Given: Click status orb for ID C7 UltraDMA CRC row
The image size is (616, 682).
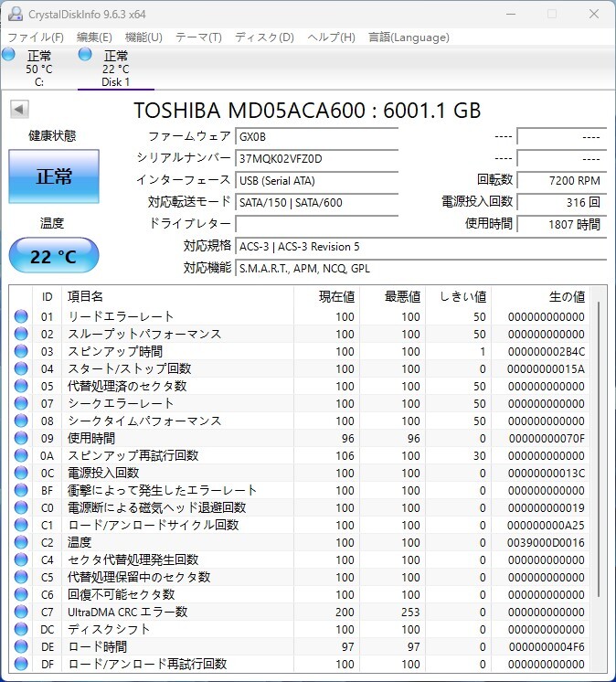Looking at the screenshot, I should [x=21, y=612].
